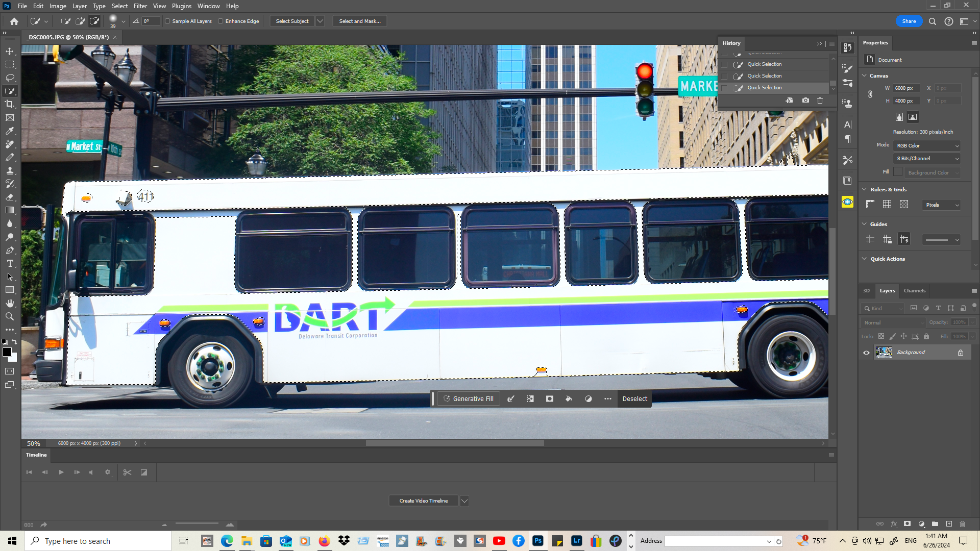Image resolution: width=980 pixels, height=551 pixels.
Task: Select the Gradient tool
Action: 10,210
